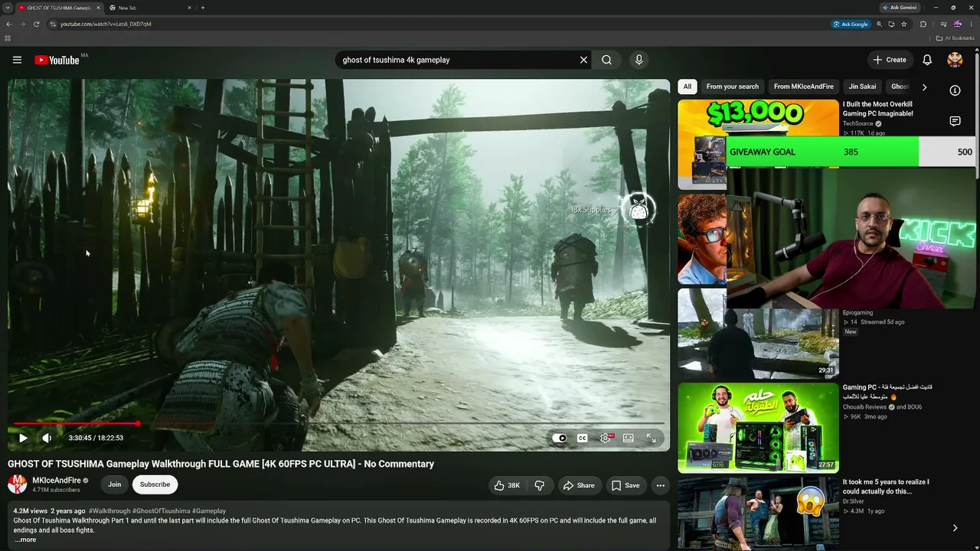980x551 pixels.
Task: Click the progress bar scrubber dot
Action: [139, 423]
